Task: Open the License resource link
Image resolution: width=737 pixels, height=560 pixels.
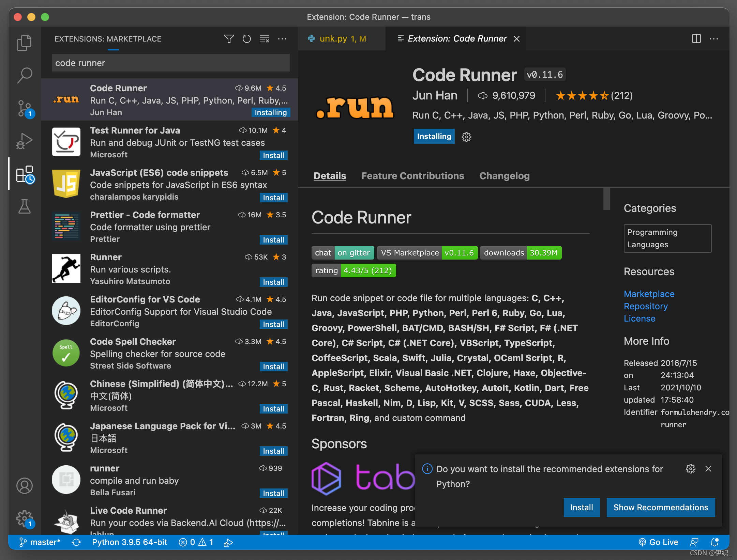Action: pos(640,318)
